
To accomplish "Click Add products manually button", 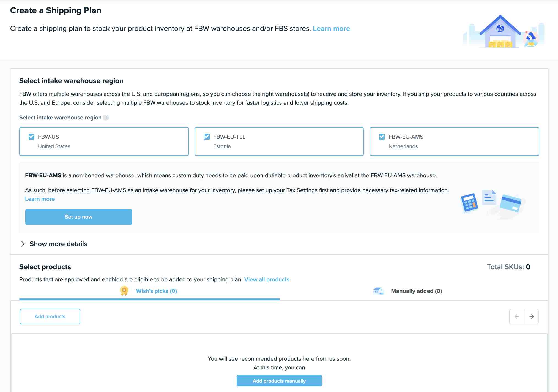I will tap(279, 381).
